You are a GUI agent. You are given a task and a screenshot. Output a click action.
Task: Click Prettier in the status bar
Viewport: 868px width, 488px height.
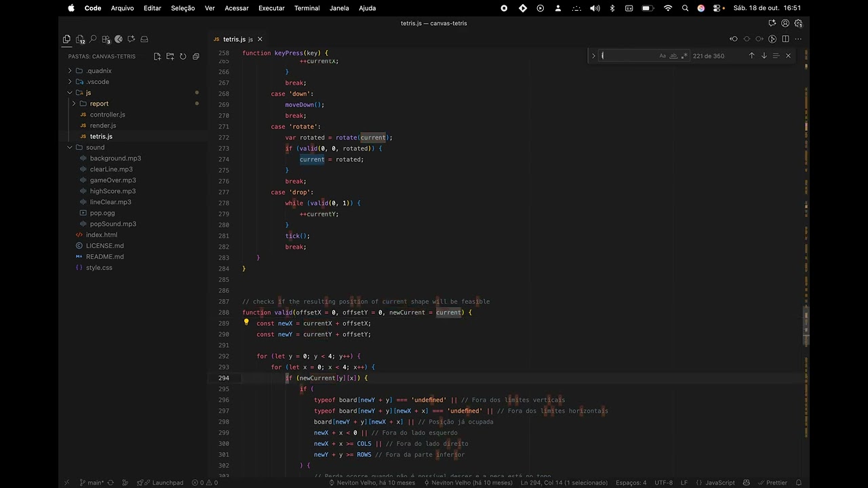click(x=772, y=483)
